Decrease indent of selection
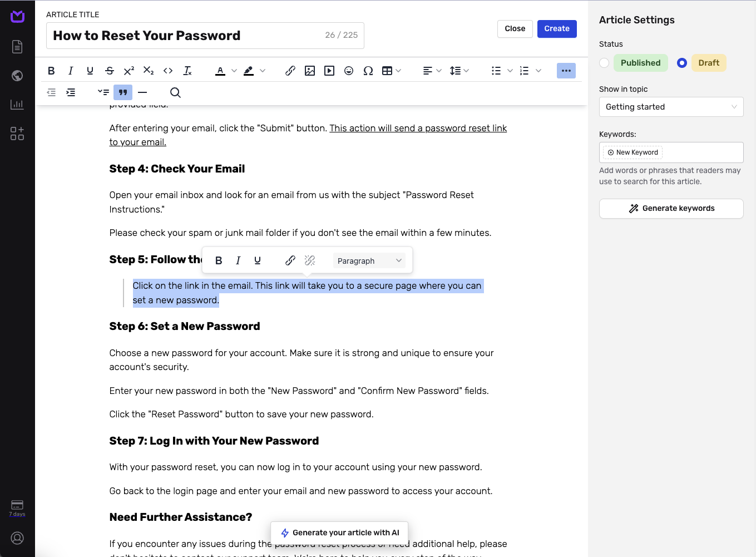 [51, 92]
